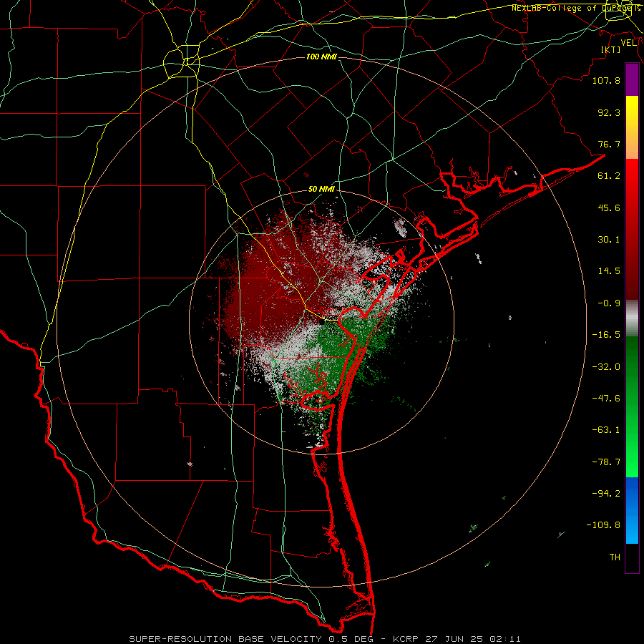644x644 pixels.
Task: Select the -63.1 velocity scale value
Action: coord(606,430)
